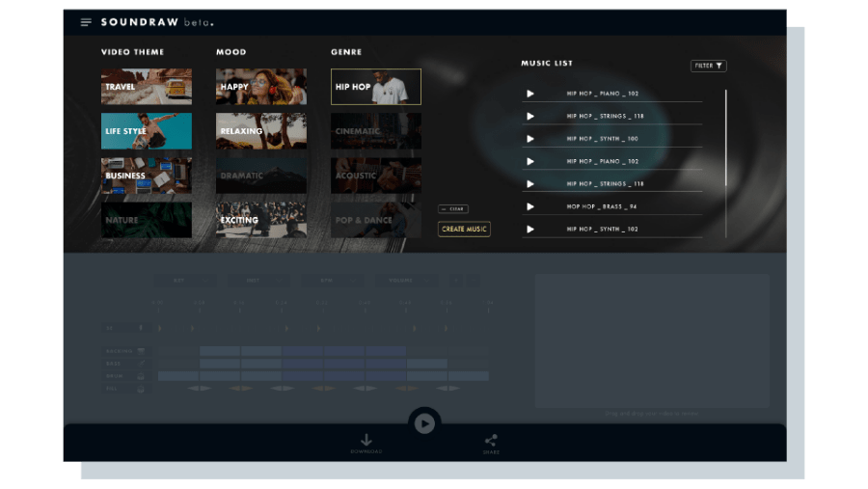Open the hamburger menu beside the SOUNDRAW logo
868x489 pixels.
[x=86, y=22]
